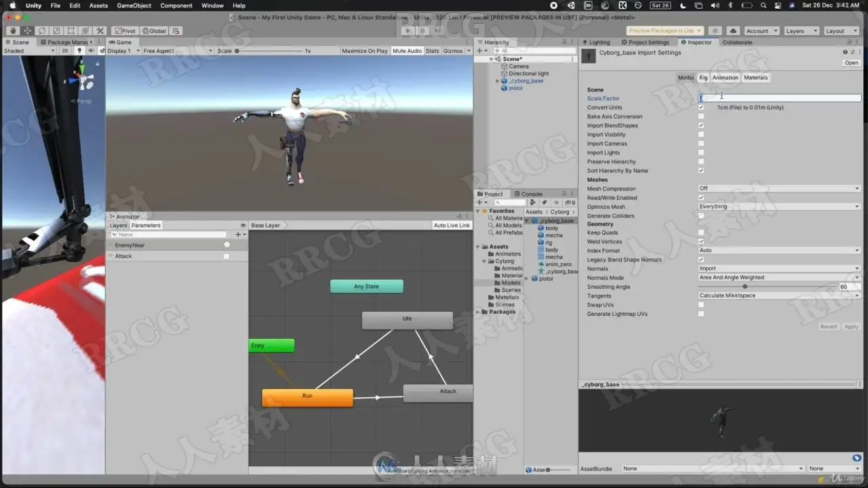Click Auto Live Link in Animator
The height and width of the screenshot is (488, 868).
coord(452,225)
